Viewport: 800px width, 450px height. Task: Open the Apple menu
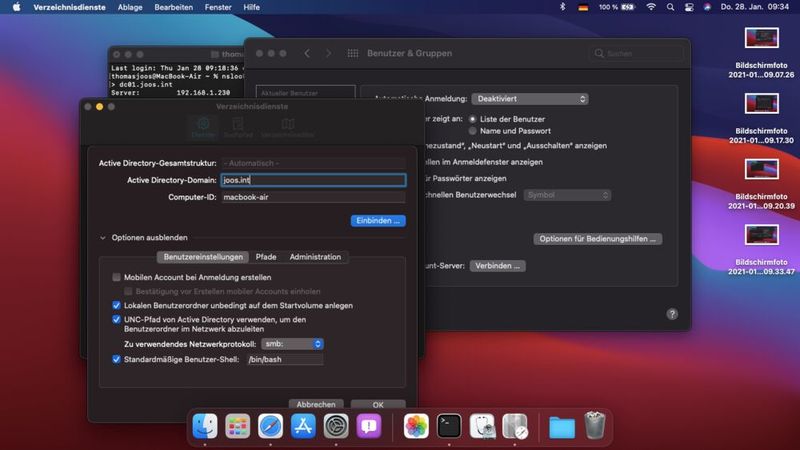[16, 7]
